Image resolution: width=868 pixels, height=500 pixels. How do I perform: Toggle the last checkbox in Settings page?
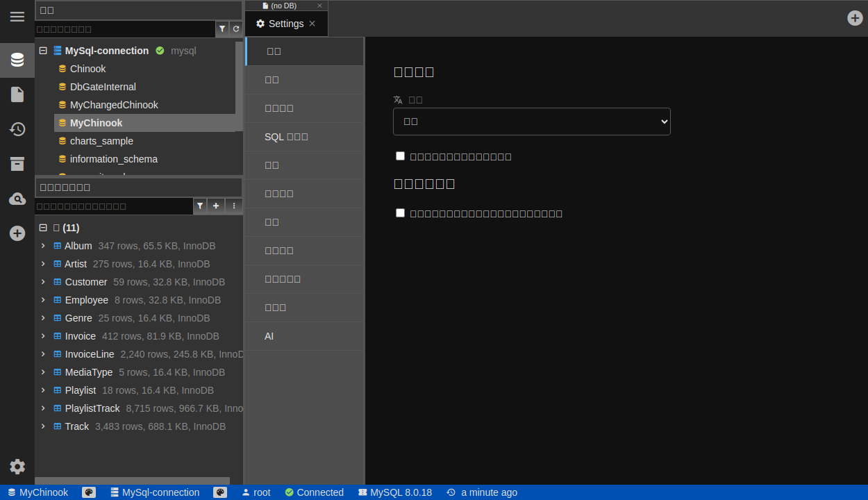click(400, 212)
